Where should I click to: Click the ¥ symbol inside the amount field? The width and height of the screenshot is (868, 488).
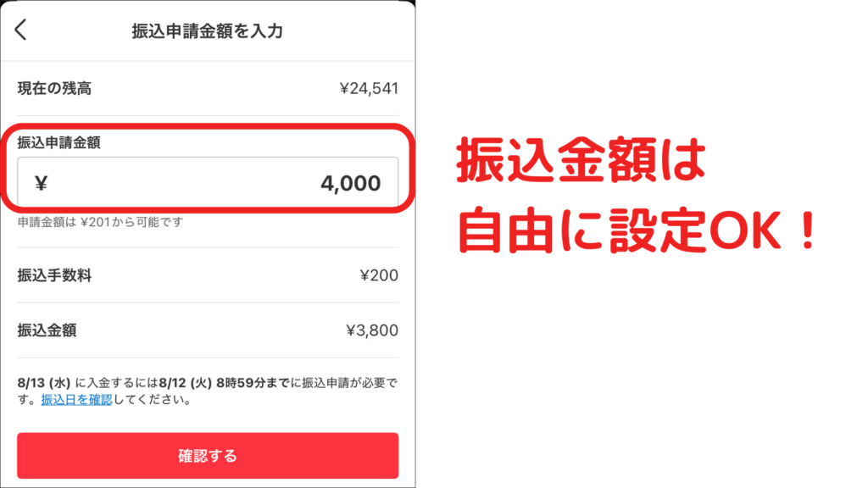[x=41, y=183]
